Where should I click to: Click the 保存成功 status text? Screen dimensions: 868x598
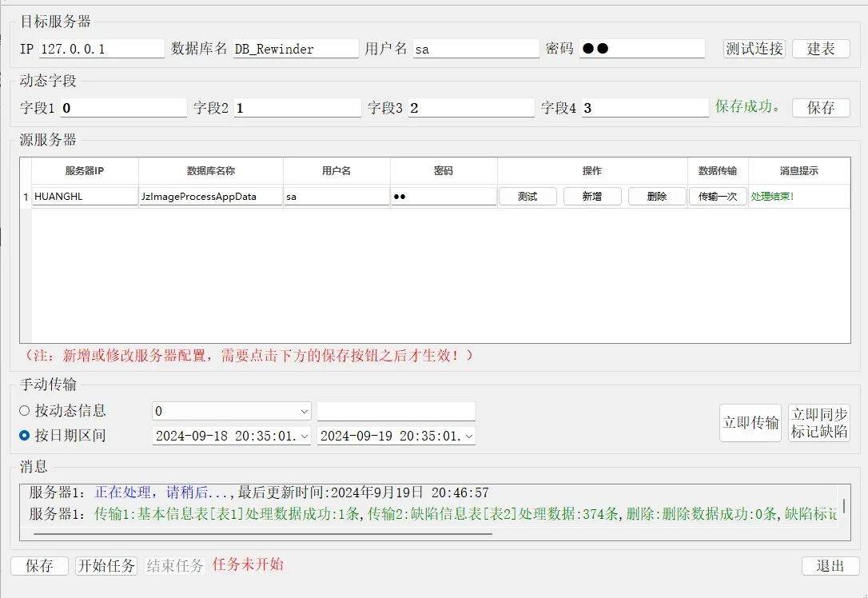click(747, 106)
